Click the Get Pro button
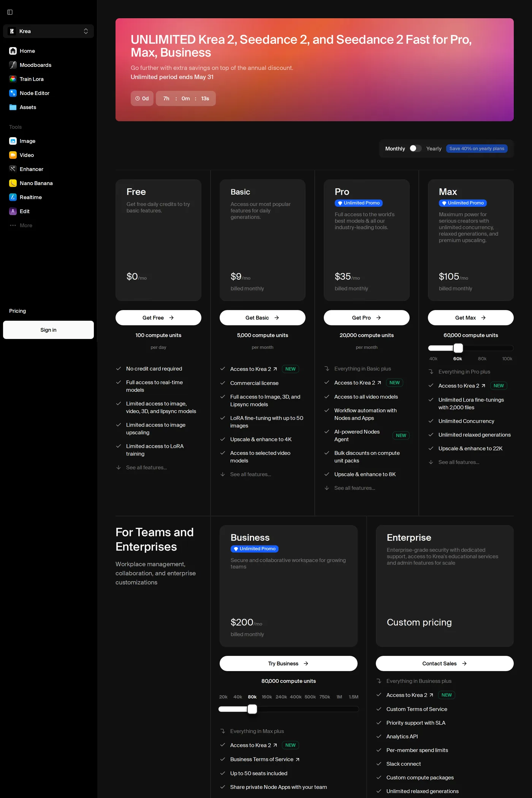The height and width of the screenshot is (798, 532). pos(367,318)
